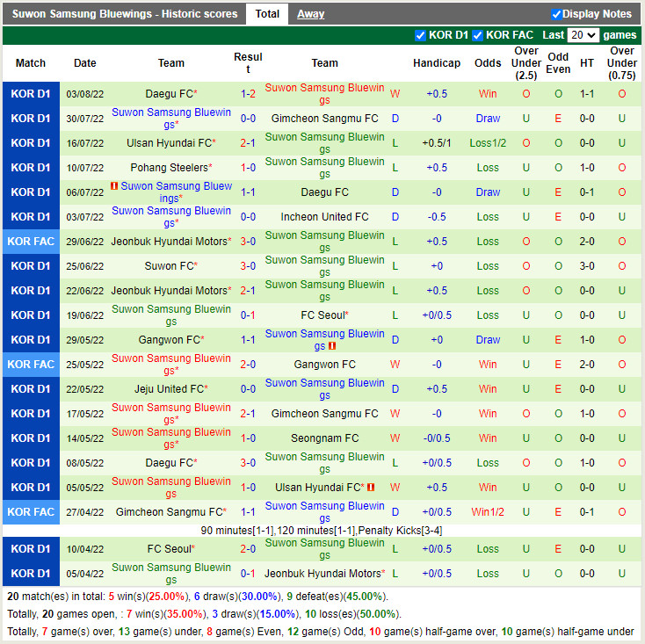Open Ulsan Hyundai FC on 16/07/22 row
The width and height of the screenshot is (645, 644).
pos(169,143)
